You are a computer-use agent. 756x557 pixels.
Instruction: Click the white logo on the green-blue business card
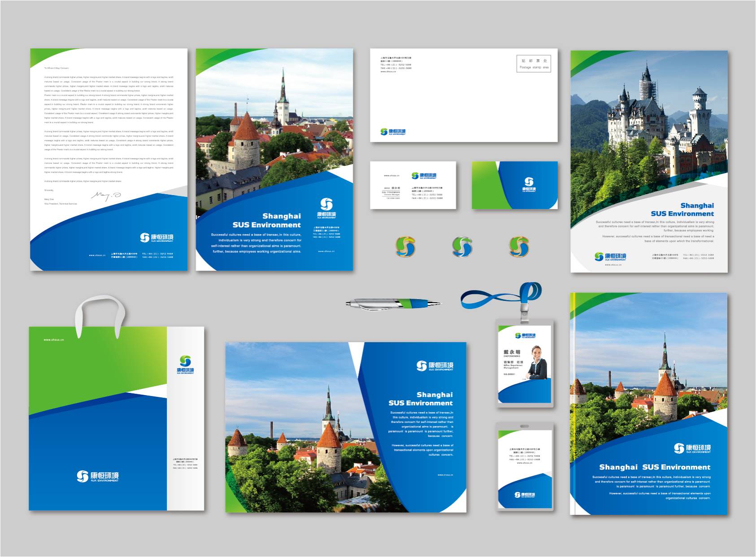coord(529,184)
